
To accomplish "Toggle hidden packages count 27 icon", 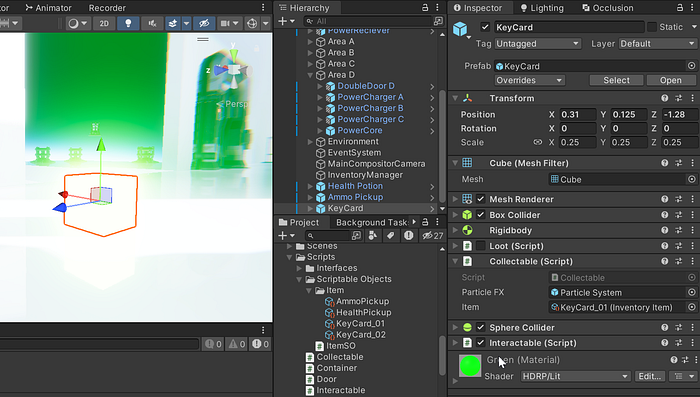I will [x=433, y=235].
